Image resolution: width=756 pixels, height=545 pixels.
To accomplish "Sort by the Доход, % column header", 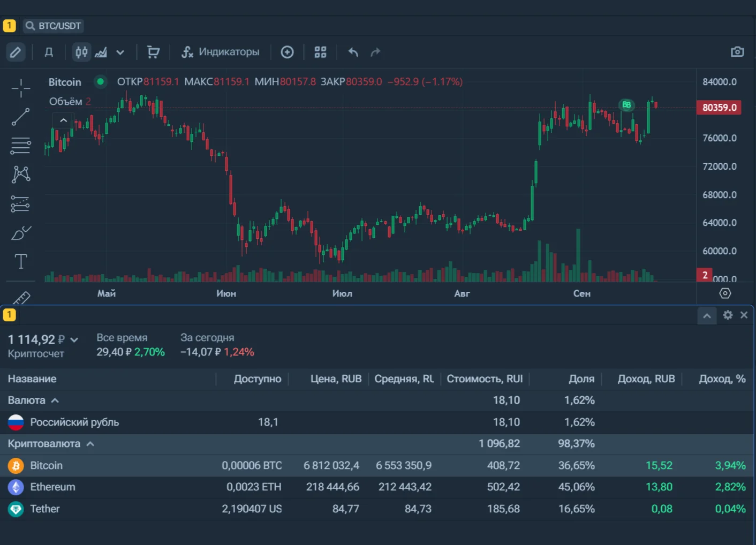I will pyautogui.click(x=722, y=379).
